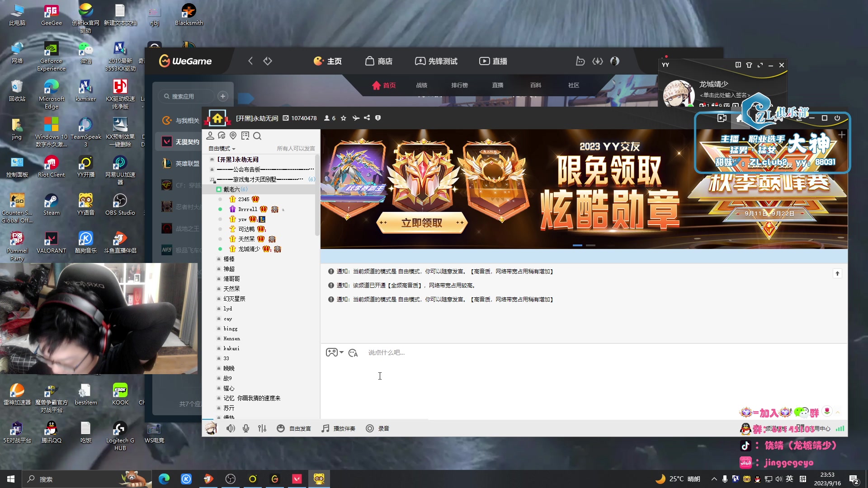868x488 pixels.
Task: Click YY signature field 单击此处输入签名
Action: click(x=725, y=95)
